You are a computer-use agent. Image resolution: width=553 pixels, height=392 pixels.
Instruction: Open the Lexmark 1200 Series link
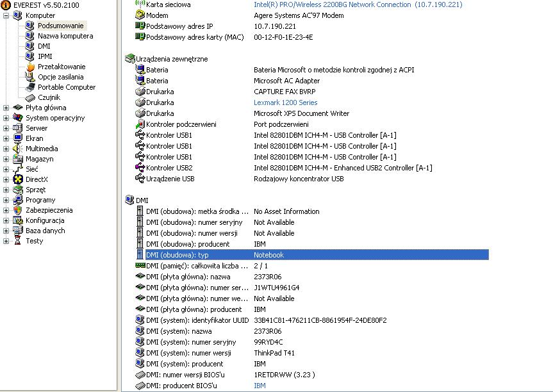point(285,102)
